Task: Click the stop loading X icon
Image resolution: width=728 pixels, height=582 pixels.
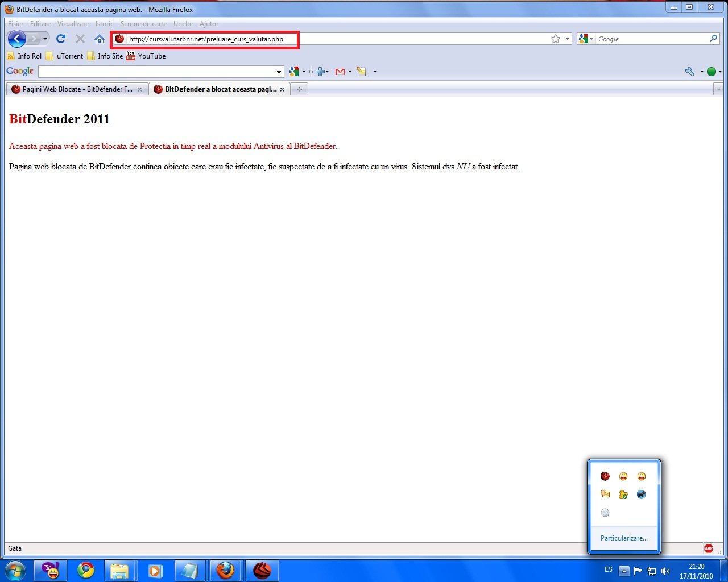Action: [x=80, y=39]
